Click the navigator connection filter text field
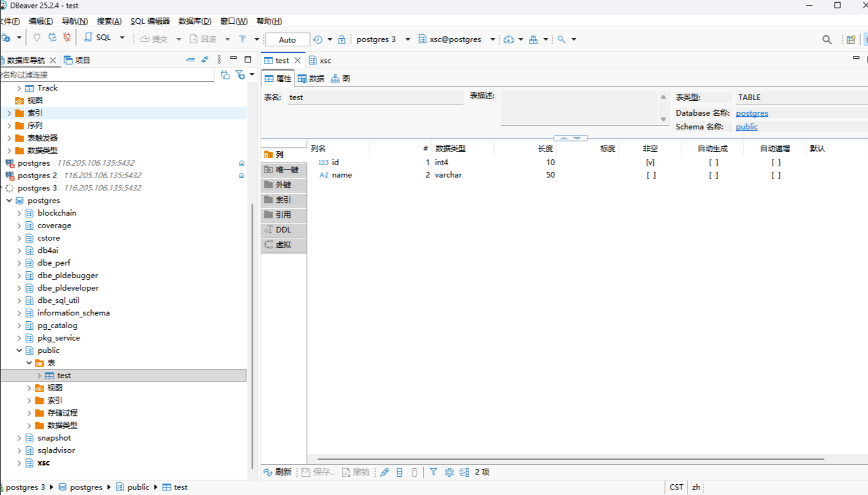The width and height of the screenshot is (868, 495). pyautogui.click(x=107, y=75)
